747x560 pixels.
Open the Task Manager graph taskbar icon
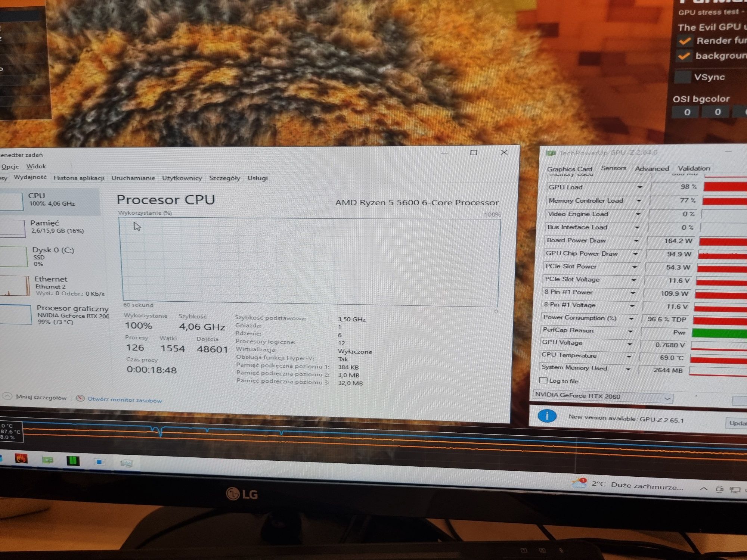pos(127,463)
